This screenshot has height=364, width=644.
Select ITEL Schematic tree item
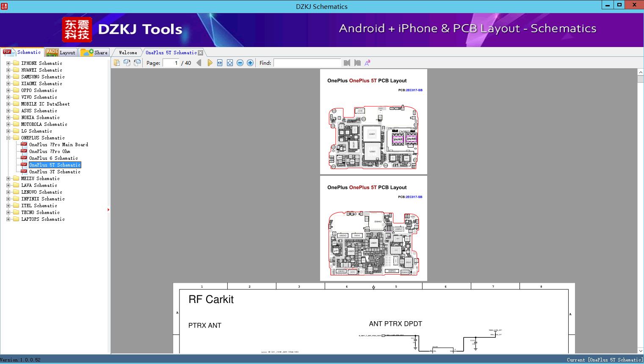click(x=39, y=206)
